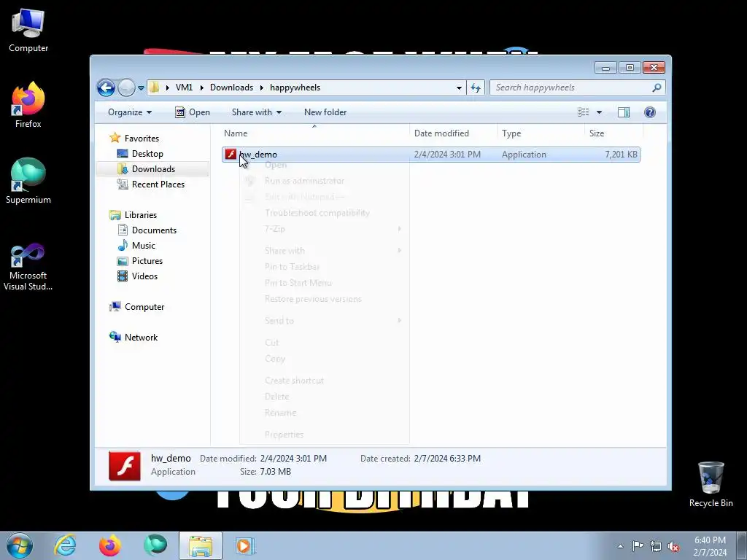Click Windows Explorer taskbar button
The image size is (747, 560).
(x=201, y=545)
